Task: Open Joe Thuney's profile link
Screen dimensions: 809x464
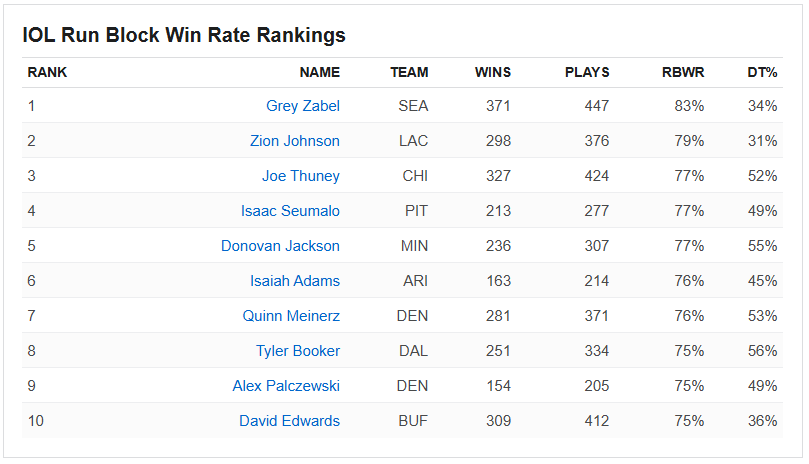Action: (300, 176)
